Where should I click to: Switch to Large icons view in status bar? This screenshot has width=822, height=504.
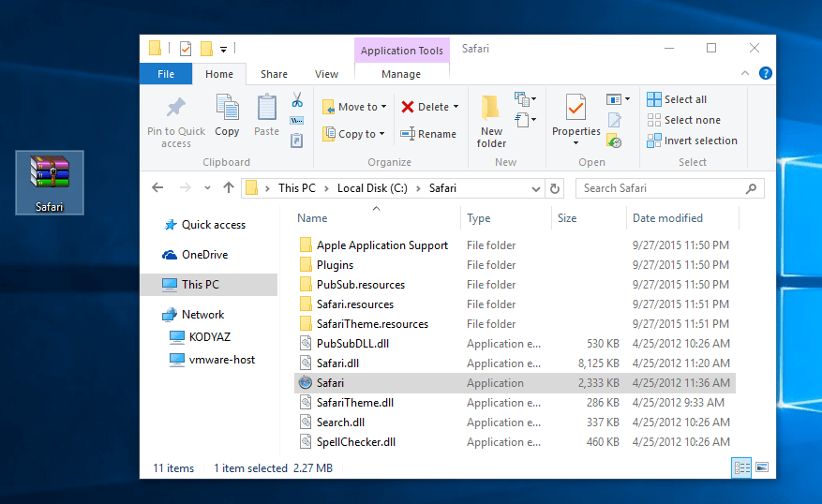[x=762, y=467]
